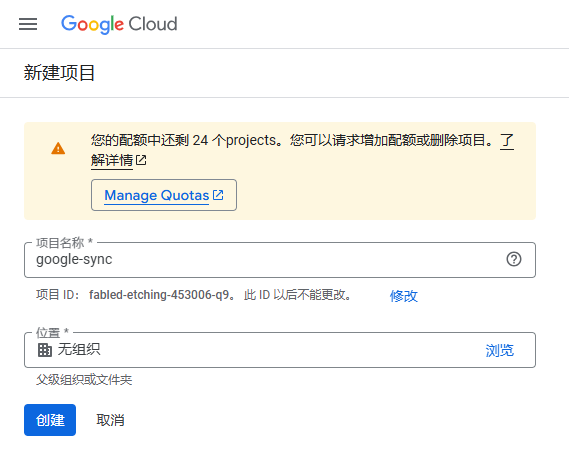Open the Manage Quotas button
The height and width of the screenshot is (452, 569).
click(164, 195)
